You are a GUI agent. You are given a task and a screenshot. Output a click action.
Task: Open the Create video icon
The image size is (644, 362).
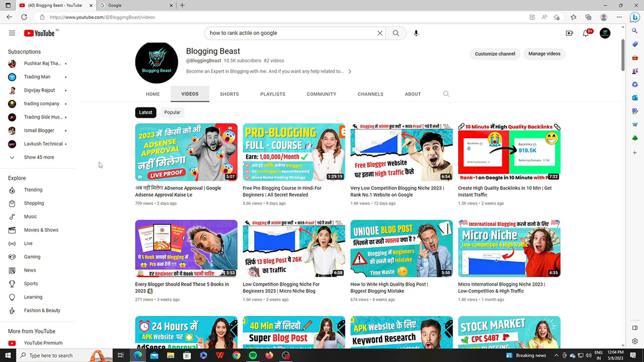click(x=569, y=33)
